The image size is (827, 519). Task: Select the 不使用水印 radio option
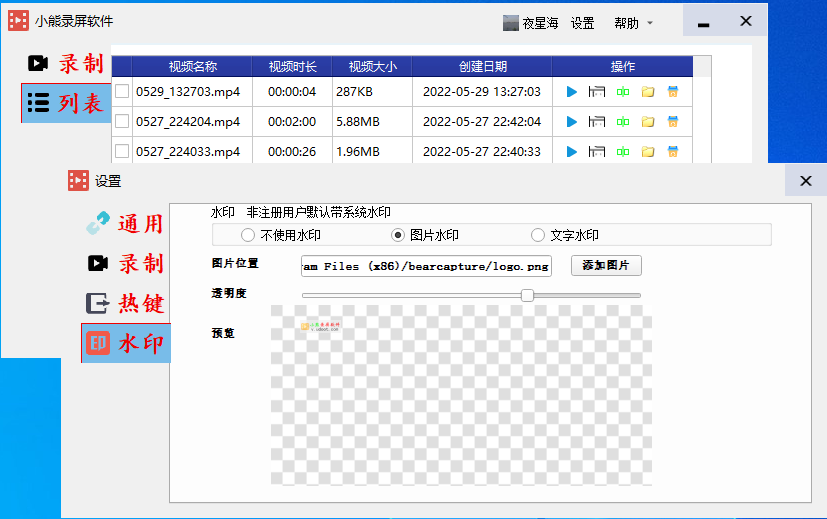248,235
